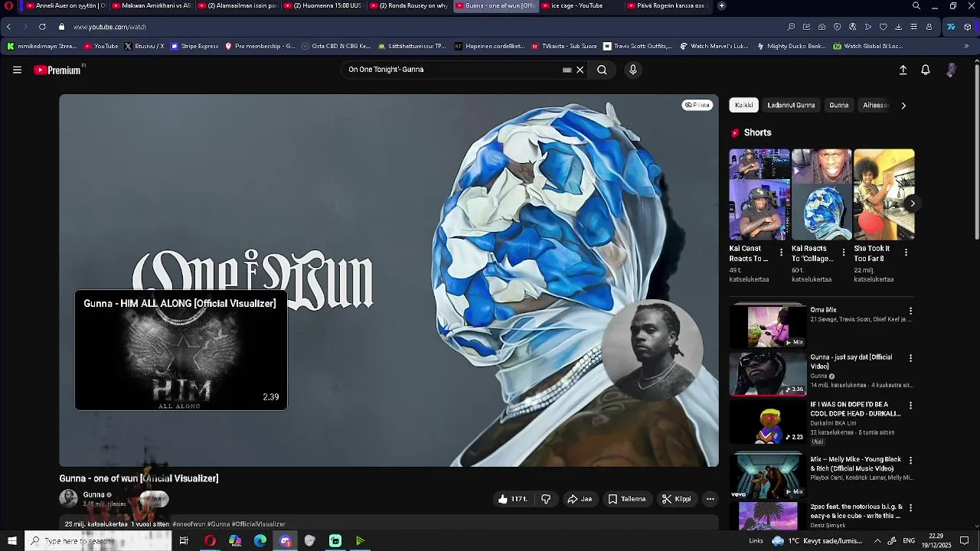Save the video with Tallenna button
980x551 pixels.
(x=627, y=499)
